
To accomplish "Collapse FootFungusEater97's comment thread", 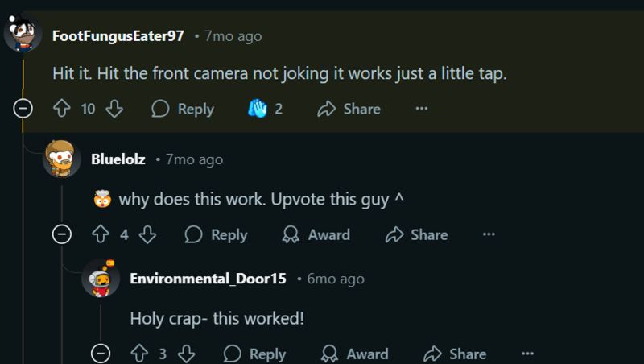I will click(x=23, y=109).
